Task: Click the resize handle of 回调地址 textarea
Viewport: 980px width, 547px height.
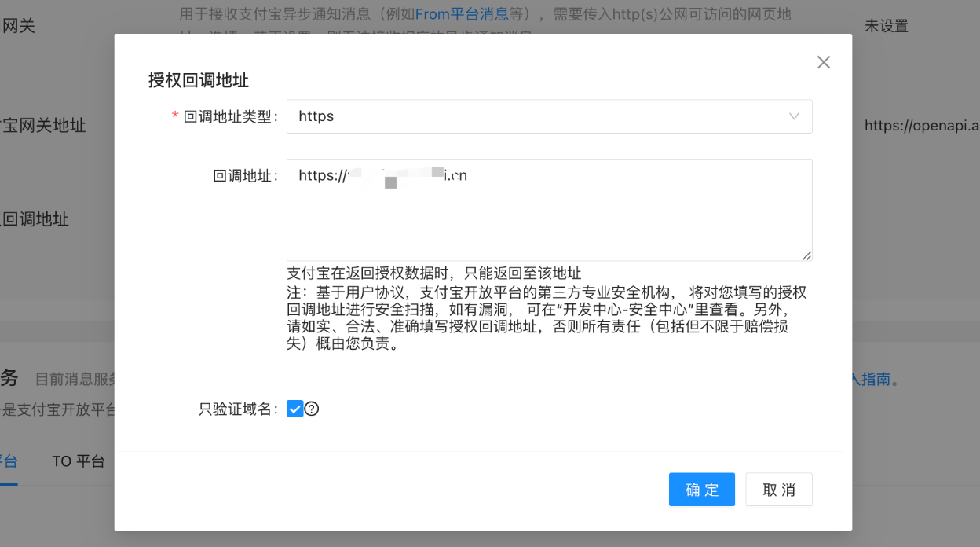Action: pyautogui.click(x=806, y=255)
